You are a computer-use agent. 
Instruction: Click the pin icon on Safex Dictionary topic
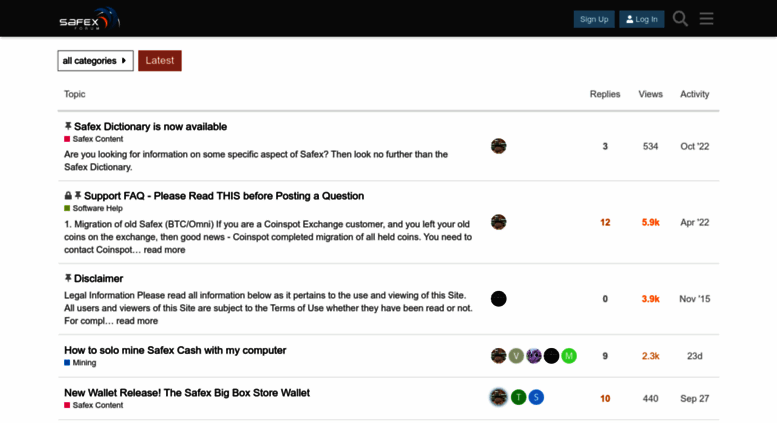(x=68, y=126)
